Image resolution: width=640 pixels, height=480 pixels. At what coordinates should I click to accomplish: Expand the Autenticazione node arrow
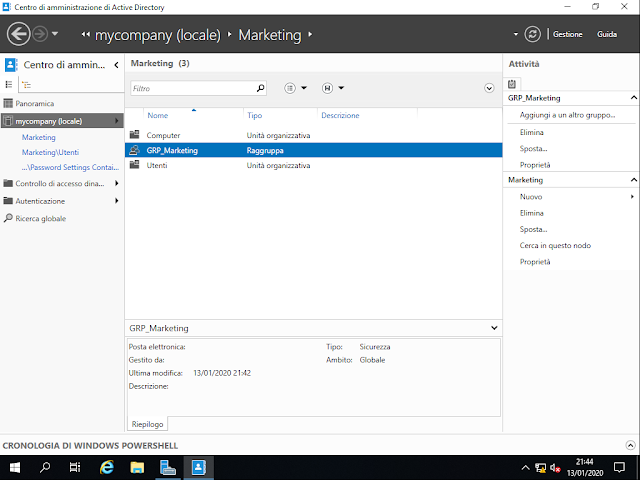point(117,201)
